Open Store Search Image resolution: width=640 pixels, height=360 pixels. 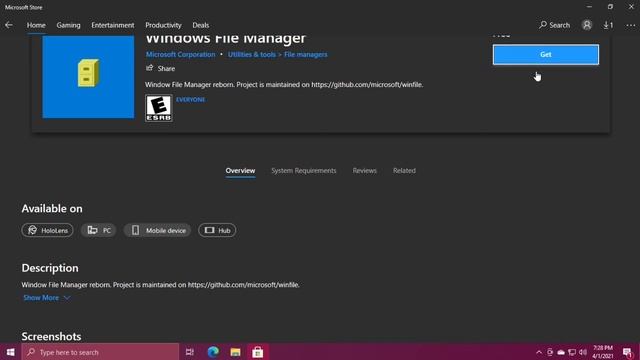tap(554, 25)
